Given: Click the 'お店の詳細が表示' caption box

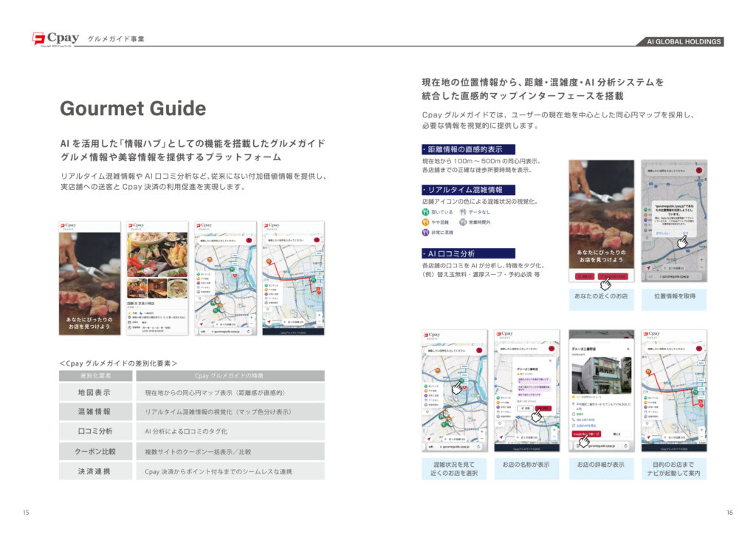Looking at the screenshot, I should 601,469.
